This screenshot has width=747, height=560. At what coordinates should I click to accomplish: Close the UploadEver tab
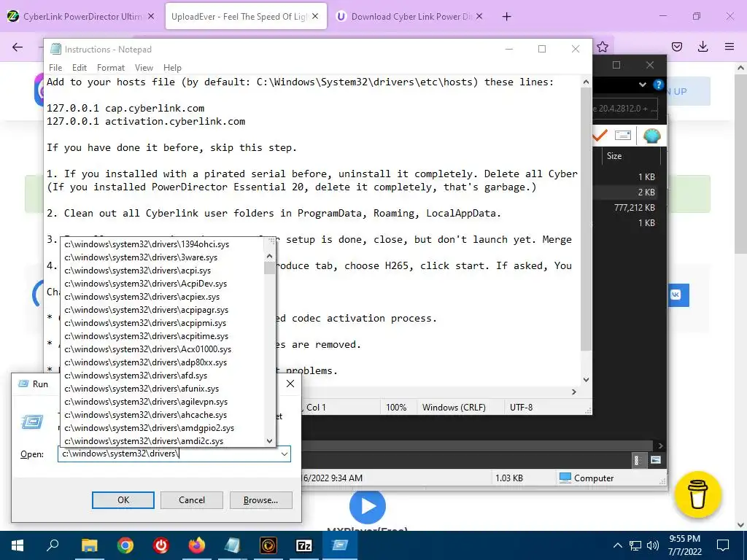[x=315, y=16]
